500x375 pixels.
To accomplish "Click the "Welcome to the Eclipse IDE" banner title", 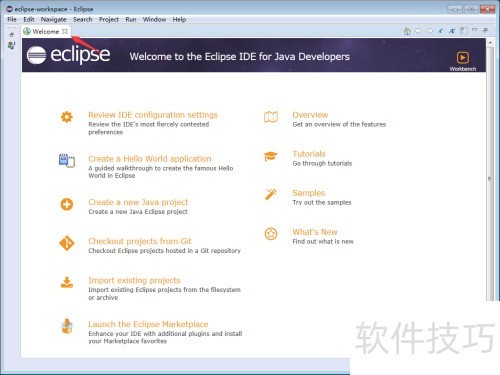I will click(x=239, y=56).
